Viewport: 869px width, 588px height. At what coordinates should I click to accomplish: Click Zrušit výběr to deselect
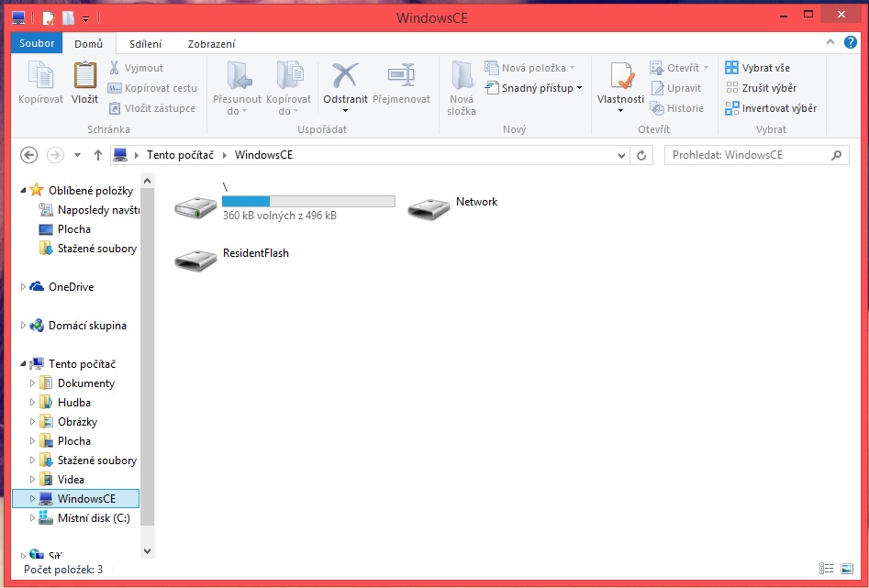761,88
